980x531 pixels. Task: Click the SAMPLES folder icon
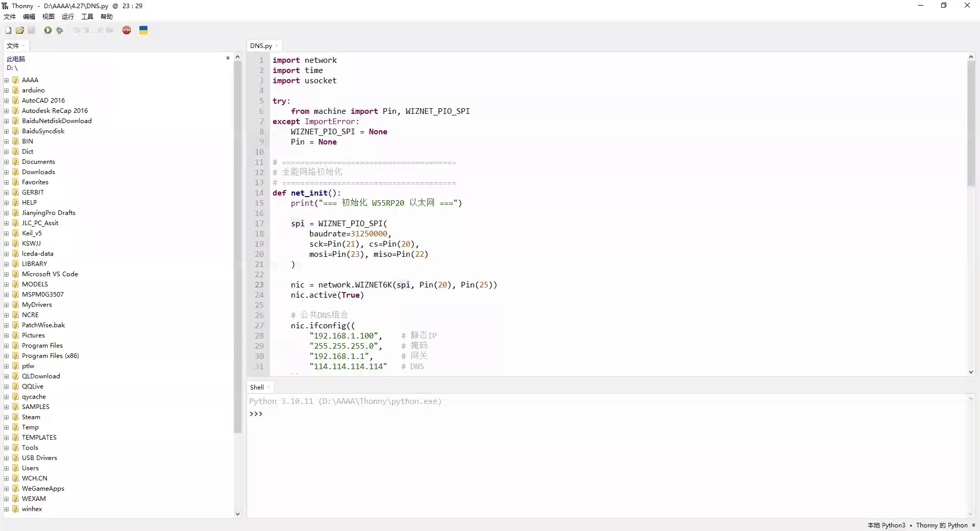[x=15, y=407]
